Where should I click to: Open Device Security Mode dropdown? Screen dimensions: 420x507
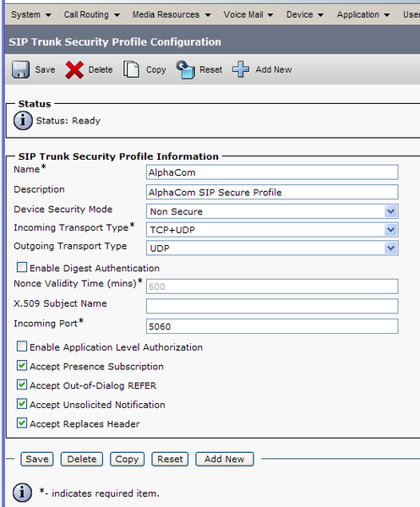272,211
